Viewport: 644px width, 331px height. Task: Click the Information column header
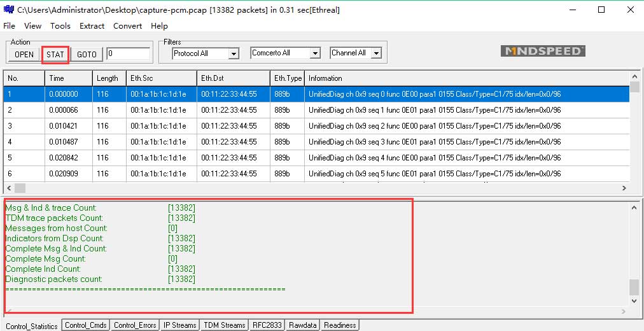tap(467, 78)
